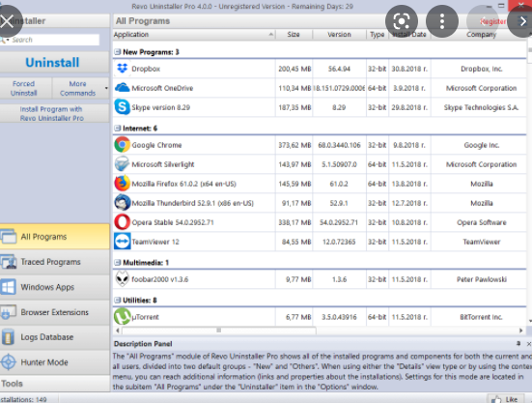Collapse the Internet group
The height and width of the screenshot is (403, 532).
118,128
